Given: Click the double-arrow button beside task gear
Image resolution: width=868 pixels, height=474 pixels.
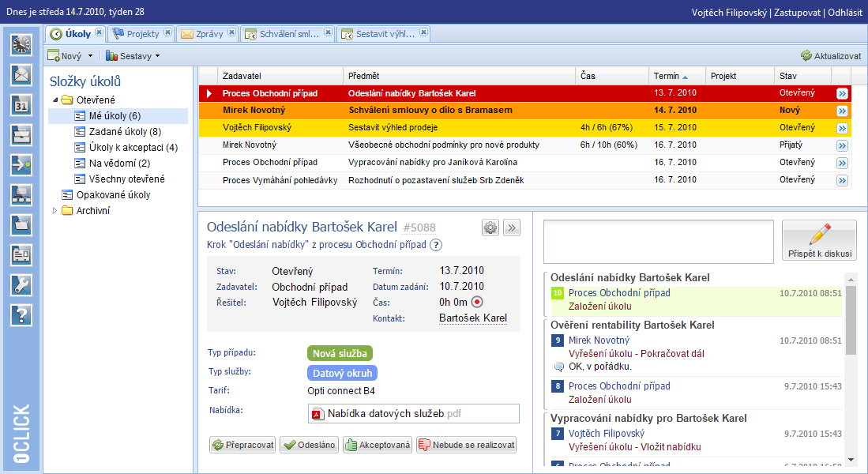Looking at the screenshot, I should click(x=512, y=228).
